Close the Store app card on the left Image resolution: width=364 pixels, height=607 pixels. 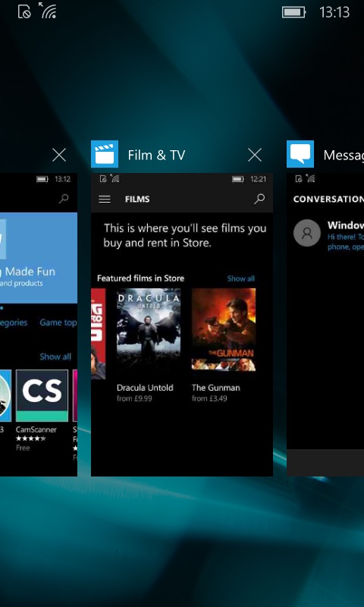coord(59,156)
